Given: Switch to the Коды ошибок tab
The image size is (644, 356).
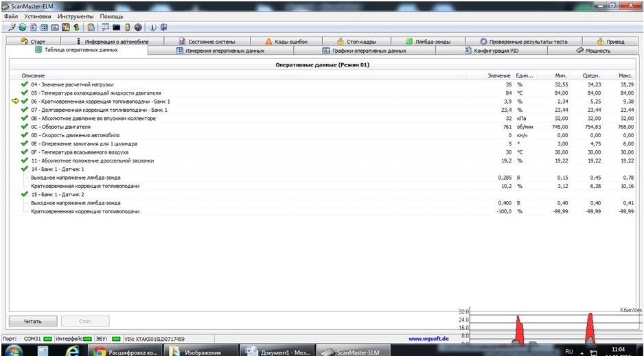Looking at the screenshot, I should 286,41.
